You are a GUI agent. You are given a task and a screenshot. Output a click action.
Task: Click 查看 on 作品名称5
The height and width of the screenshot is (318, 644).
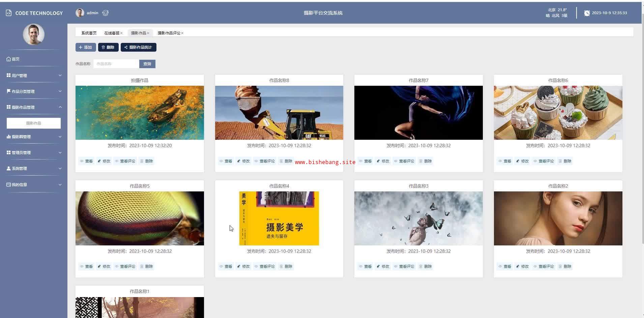pyautogui.click(x=86, y=266)
